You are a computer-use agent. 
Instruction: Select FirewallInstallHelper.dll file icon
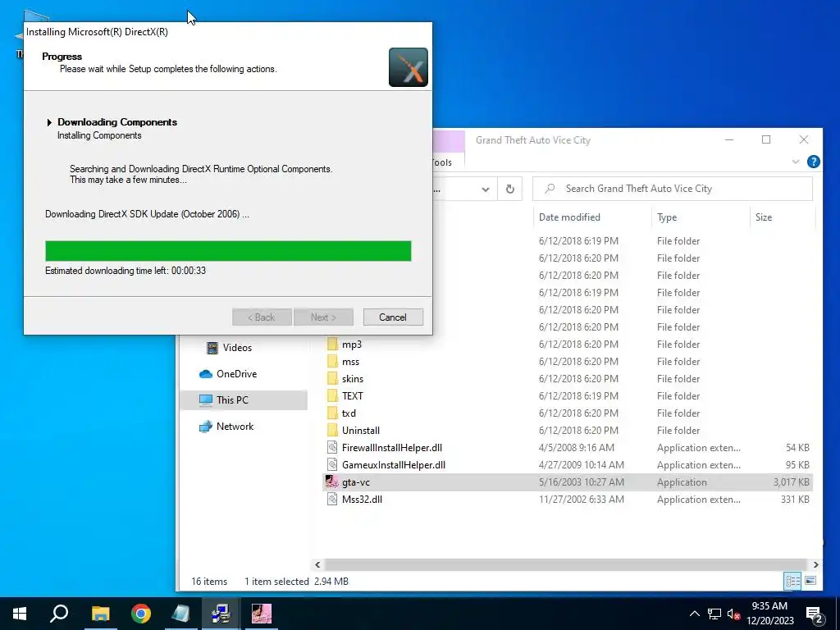click(x=333, y=447)
